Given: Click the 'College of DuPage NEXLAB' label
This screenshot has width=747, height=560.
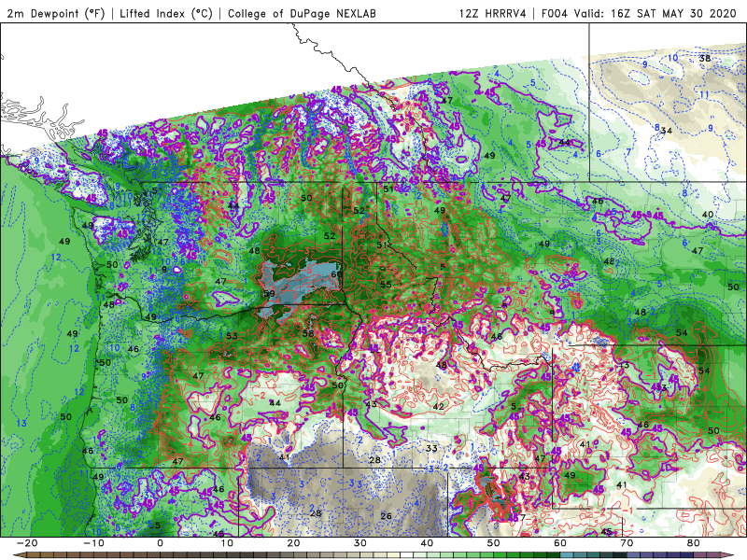Looking at the screenshot, I should tap(302, 14).
